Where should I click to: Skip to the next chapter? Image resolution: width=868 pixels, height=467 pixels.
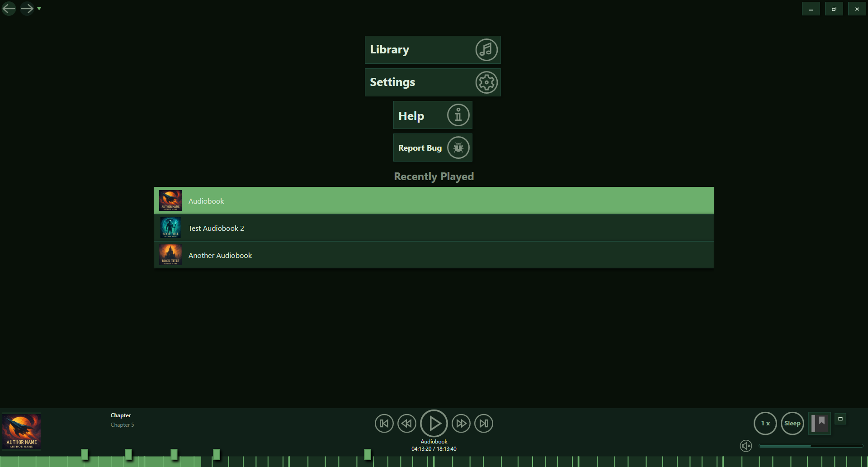(x=483, y=423)
